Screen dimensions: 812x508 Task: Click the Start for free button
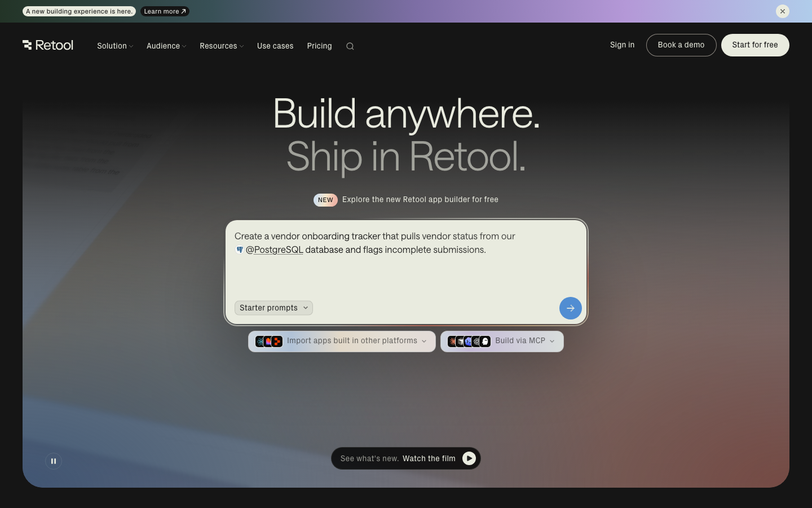click(755, 45)
